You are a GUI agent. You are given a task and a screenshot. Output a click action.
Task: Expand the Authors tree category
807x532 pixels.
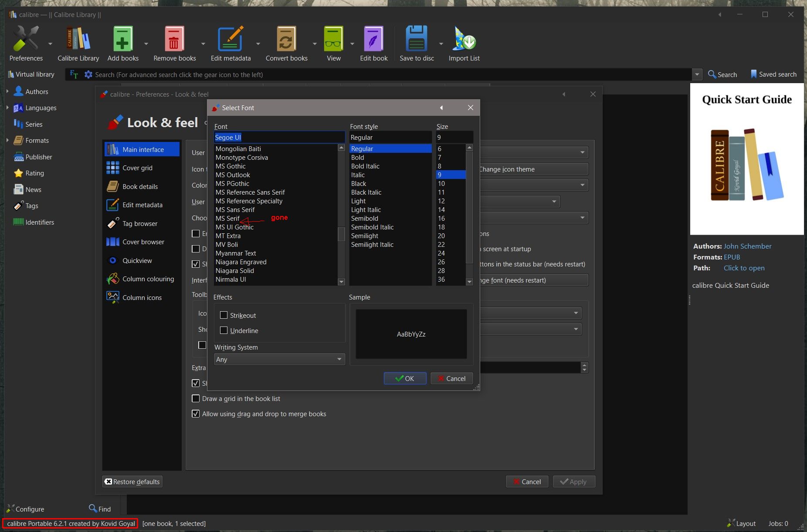[x=7, y=91]
